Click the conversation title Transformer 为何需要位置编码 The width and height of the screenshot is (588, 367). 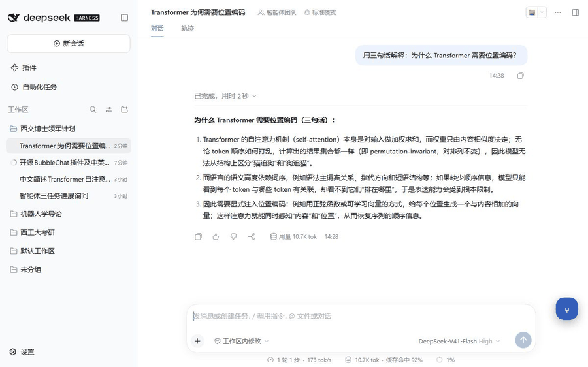pyautogui.click(x=198, y=12)
